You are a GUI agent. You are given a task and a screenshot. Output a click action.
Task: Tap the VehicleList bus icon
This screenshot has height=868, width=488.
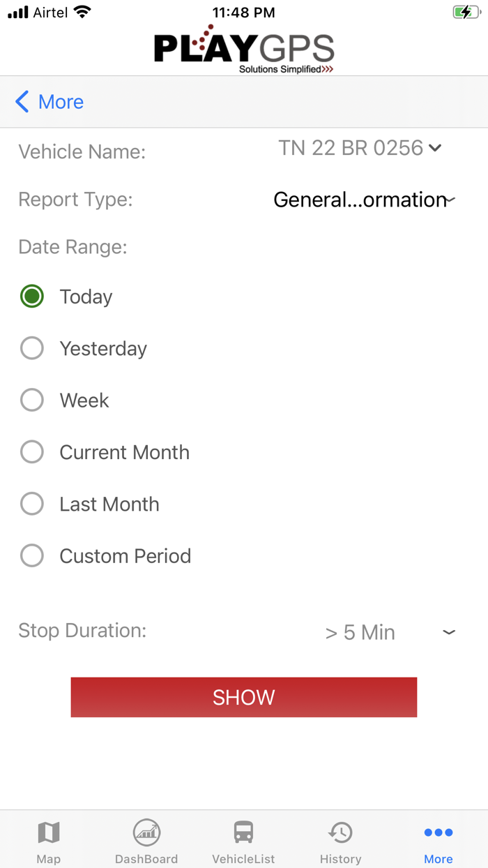click(x=243, y=832)
